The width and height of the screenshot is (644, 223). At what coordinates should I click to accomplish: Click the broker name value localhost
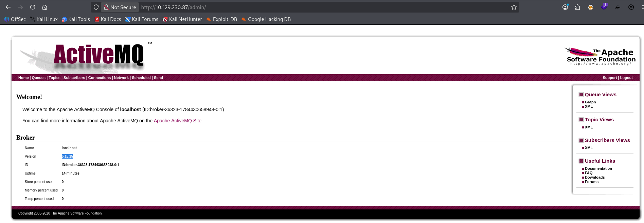(69, 148)
